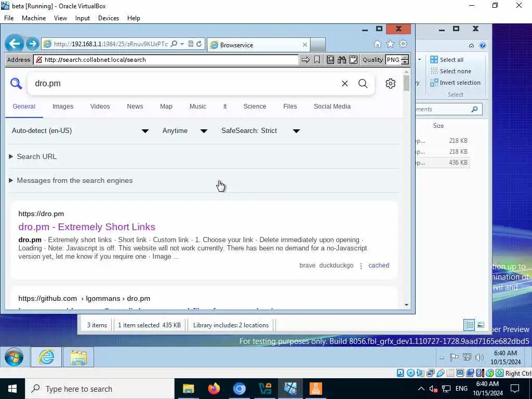
Task: Click Browservice bookmark icon
Action: coord(317,60)
